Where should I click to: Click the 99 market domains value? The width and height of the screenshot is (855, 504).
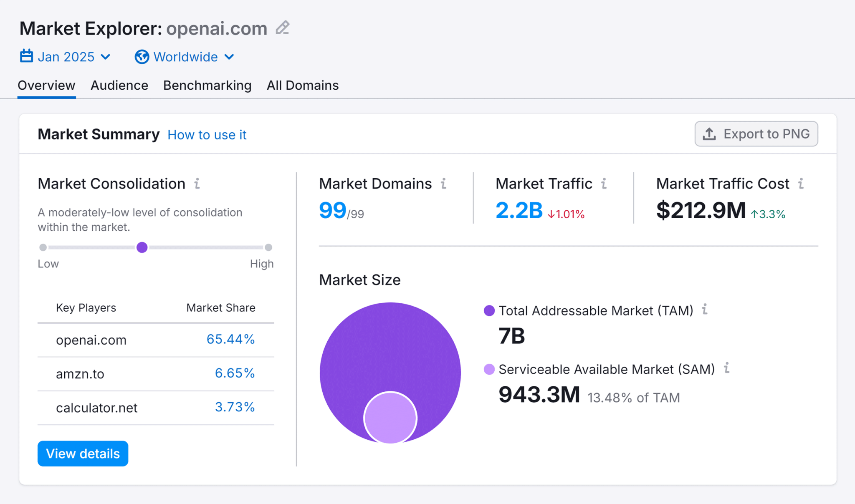(333, 210)
